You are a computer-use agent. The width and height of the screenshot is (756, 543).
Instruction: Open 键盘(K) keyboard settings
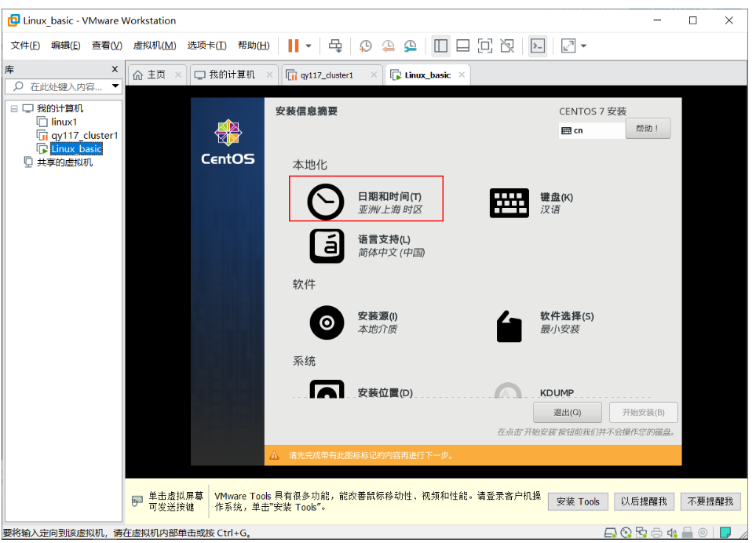531,203
